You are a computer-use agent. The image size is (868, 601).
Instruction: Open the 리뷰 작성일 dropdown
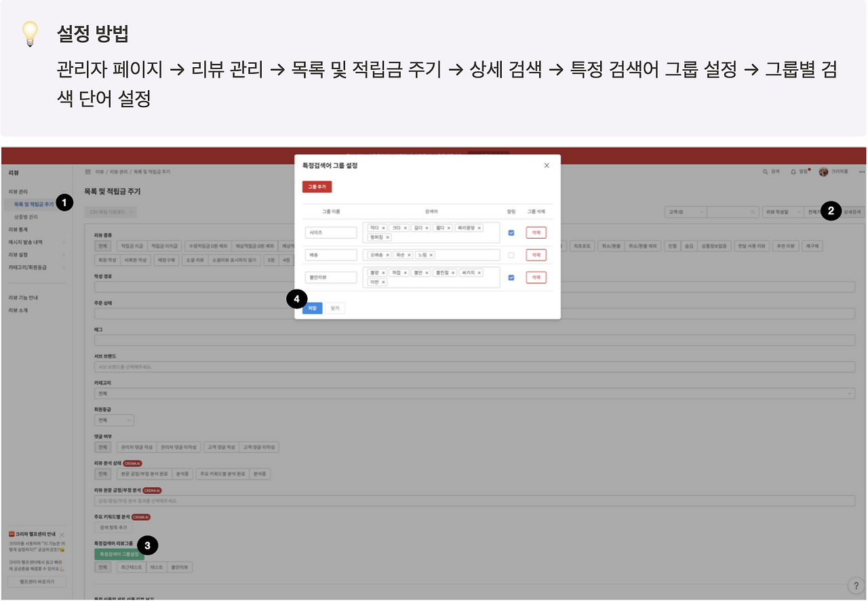click(x=782, y=212)
